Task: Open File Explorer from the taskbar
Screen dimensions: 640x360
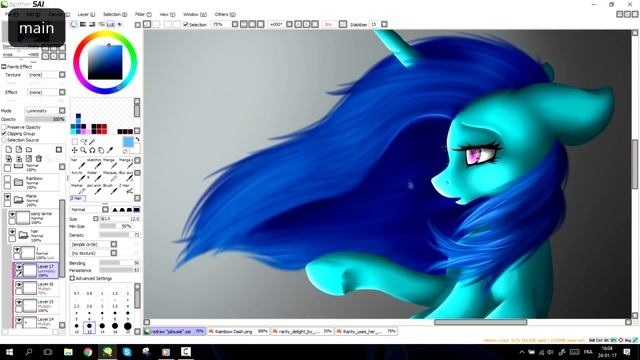Action: point(68,351)
